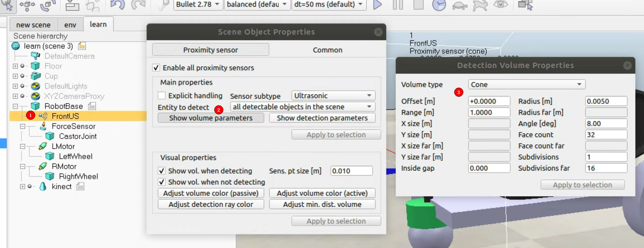This screenshot has height=248, width=644.
Task: Open script icon beside RobotBase
Action: point(92,106)
